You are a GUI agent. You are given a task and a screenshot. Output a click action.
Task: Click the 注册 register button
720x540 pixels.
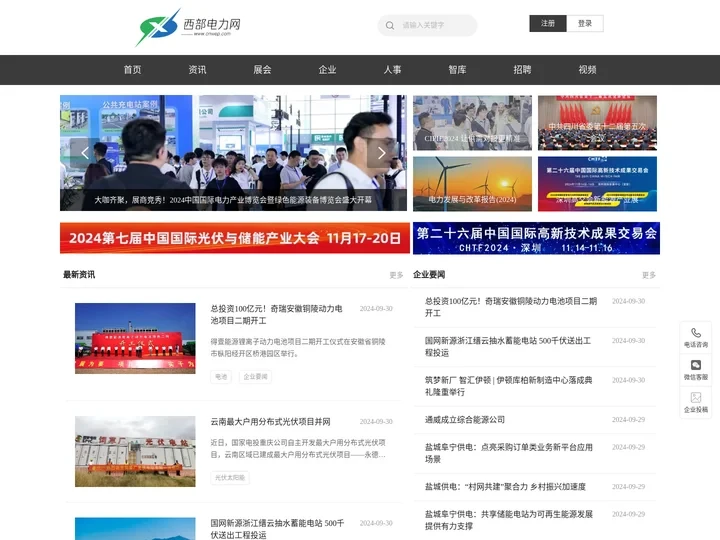pyautogui.click(x=548, y=23)
